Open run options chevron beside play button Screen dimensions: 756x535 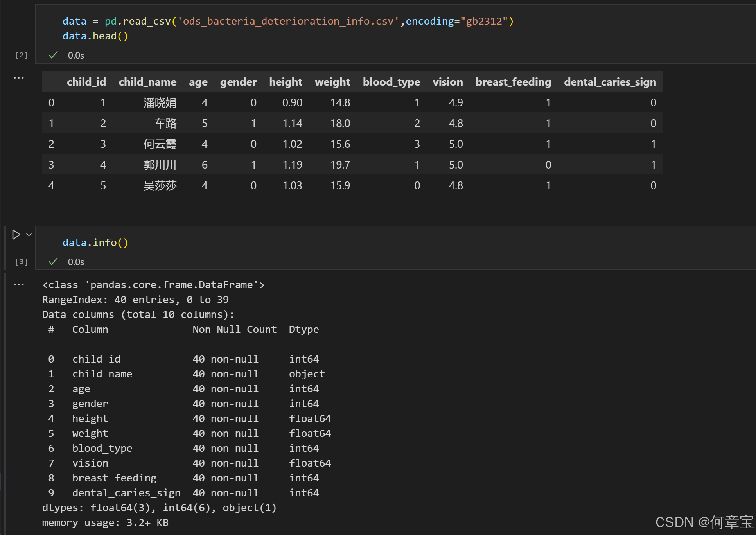click(x=29, y=235)
